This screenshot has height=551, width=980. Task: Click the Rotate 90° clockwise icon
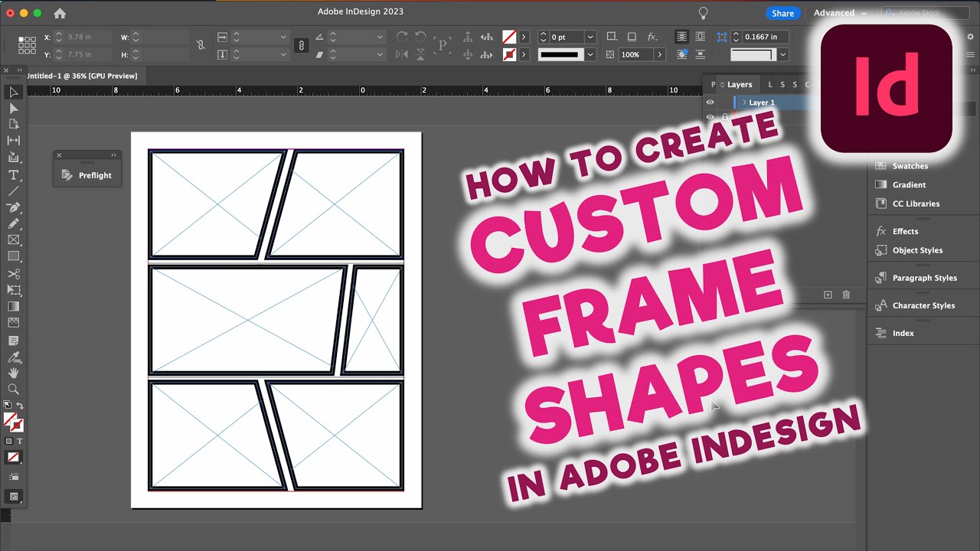(x=402, y=37)
